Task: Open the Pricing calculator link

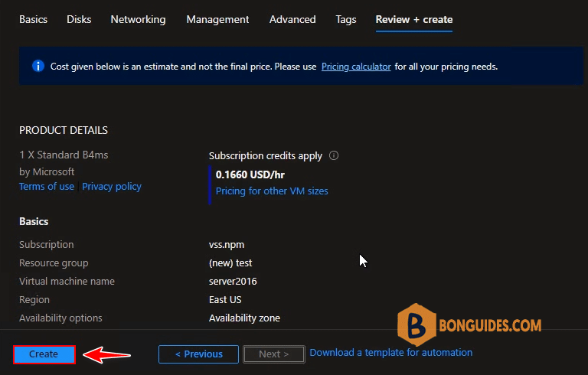Action: click(356, 67)
